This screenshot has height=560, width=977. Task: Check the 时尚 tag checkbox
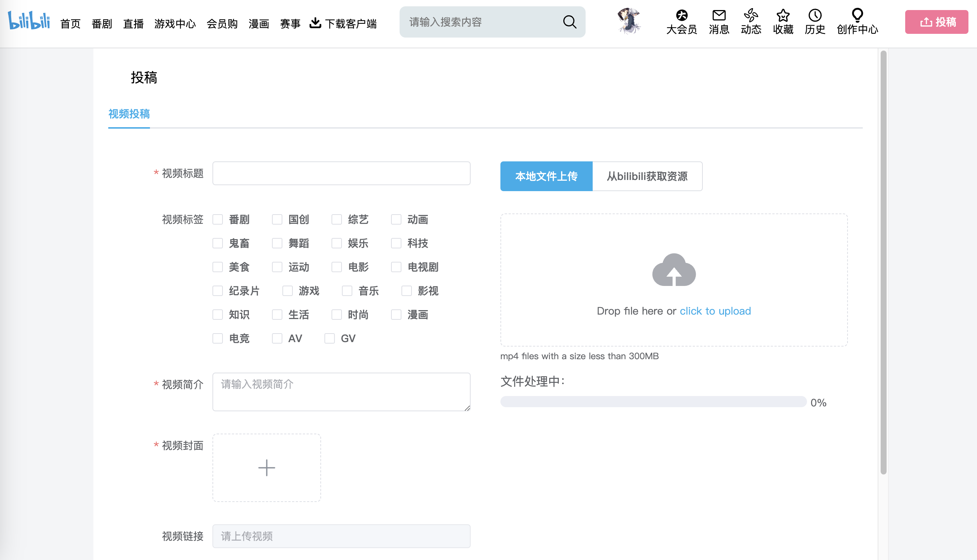(x=336, y=315)
